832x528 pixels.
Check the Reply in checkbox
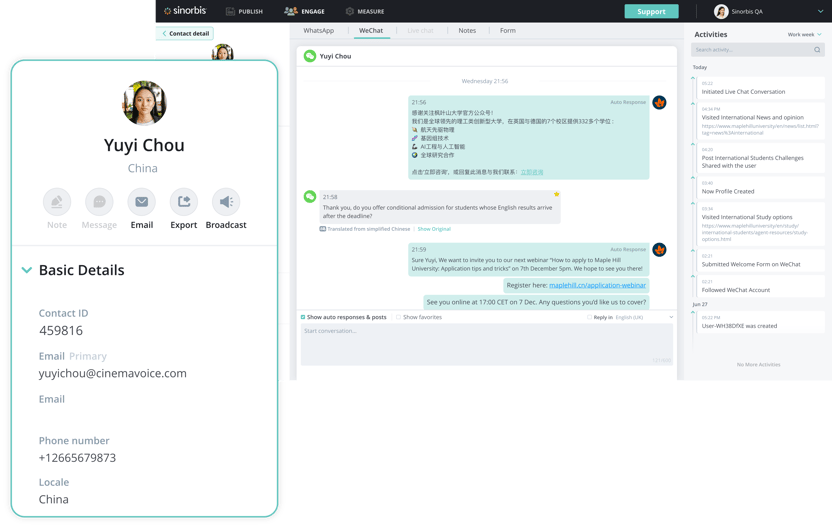(x=590, y=317)
